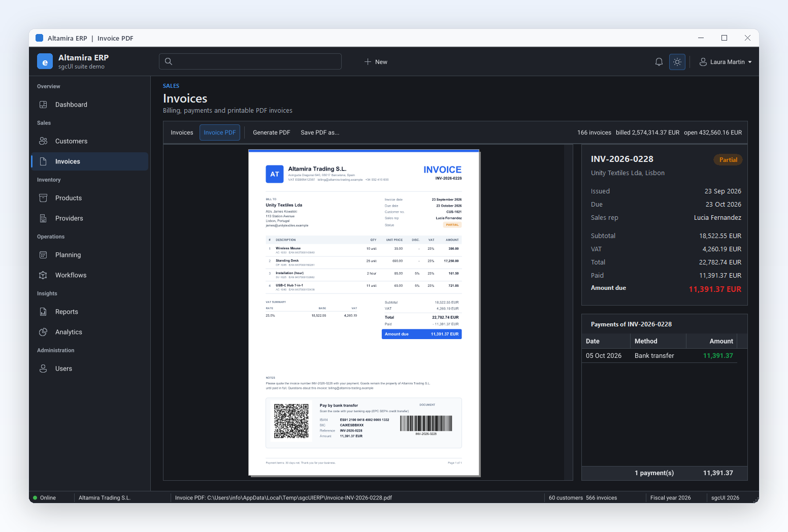This screenshot has width=788, height=532.
Task: Click the 22,782.74 EUR total value
Action: (x=720, y=262)
